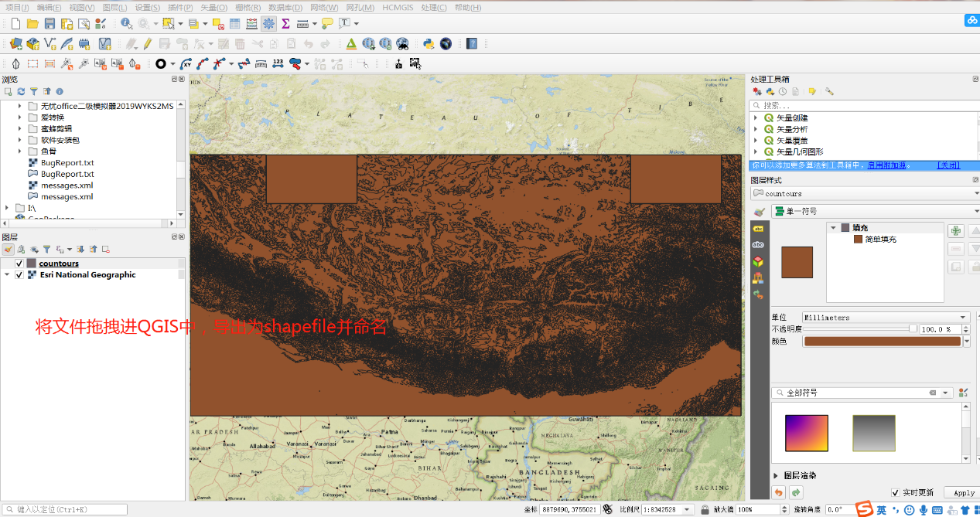Click the fill color swatch bar

(882, 341)
